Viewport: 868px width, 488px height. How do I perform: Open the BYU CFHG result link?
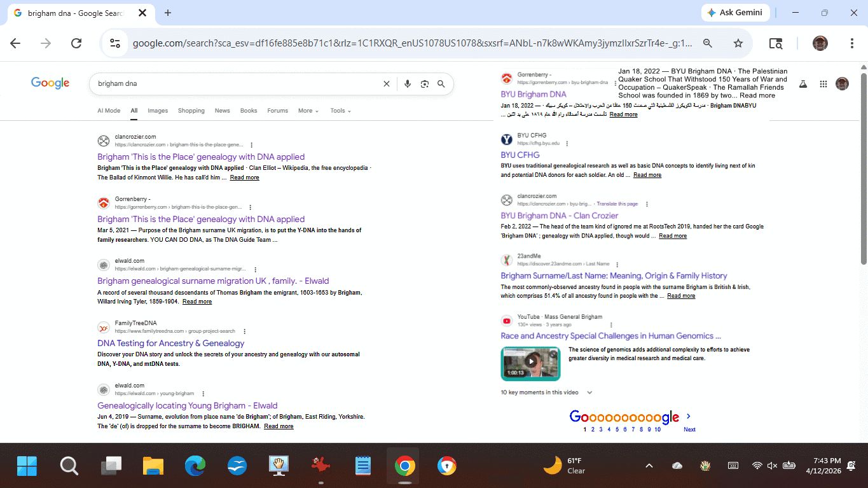[x=520, y=155]
